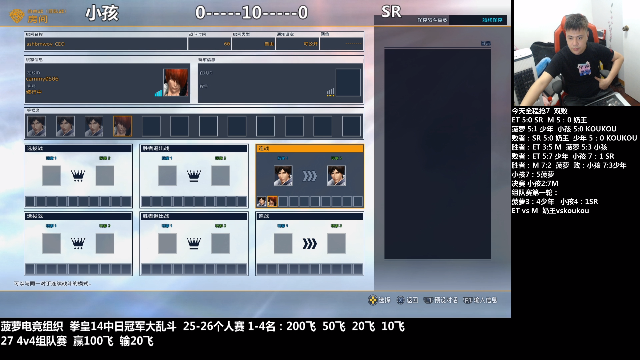Click crown icon in first top match panel

(x=78, y=176)
